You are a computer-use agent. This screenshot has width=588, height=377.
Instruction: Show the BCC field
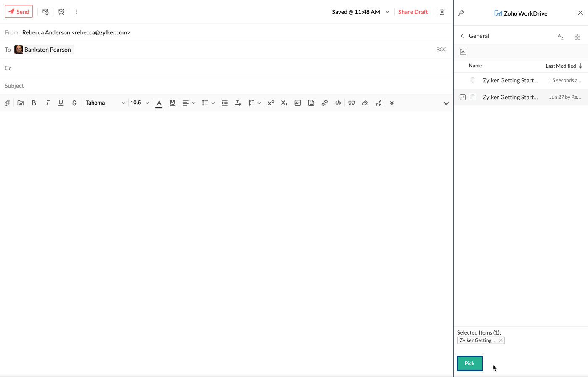441,50
